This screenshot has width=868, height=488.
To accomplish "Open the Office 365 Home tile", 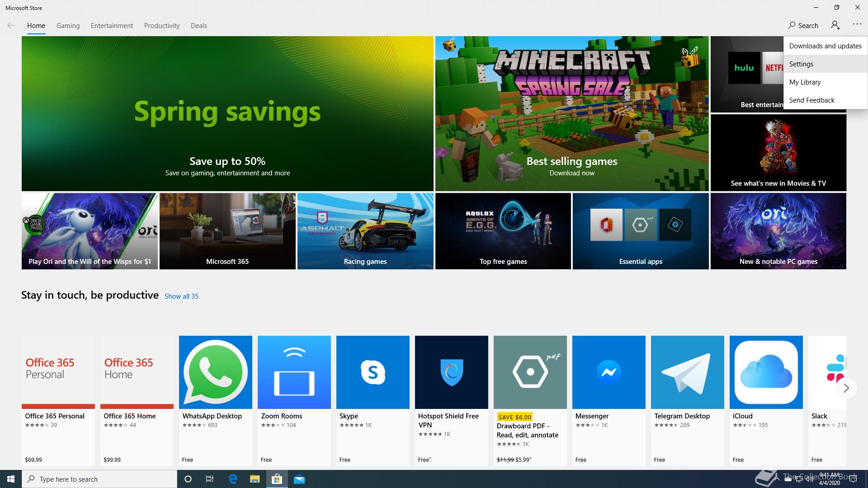I will pos(137,400).
